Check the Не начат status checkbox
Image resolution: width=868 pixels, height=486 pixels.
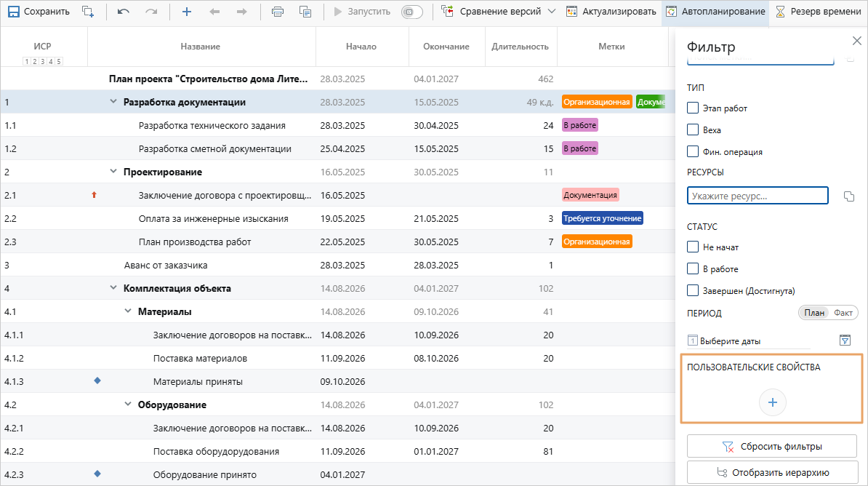pyautogui.click(x=693, y=247)
